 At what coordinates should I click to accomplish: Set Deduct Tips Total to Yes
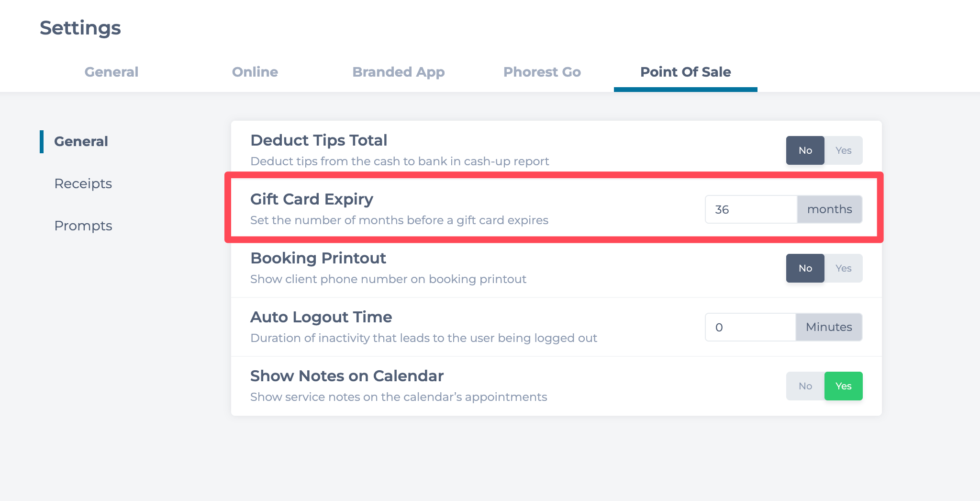843,150
